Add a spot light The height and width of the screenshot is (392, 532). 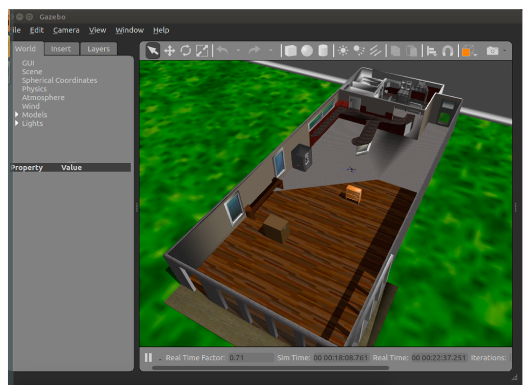pyautogui.click(x=359, y=51)
